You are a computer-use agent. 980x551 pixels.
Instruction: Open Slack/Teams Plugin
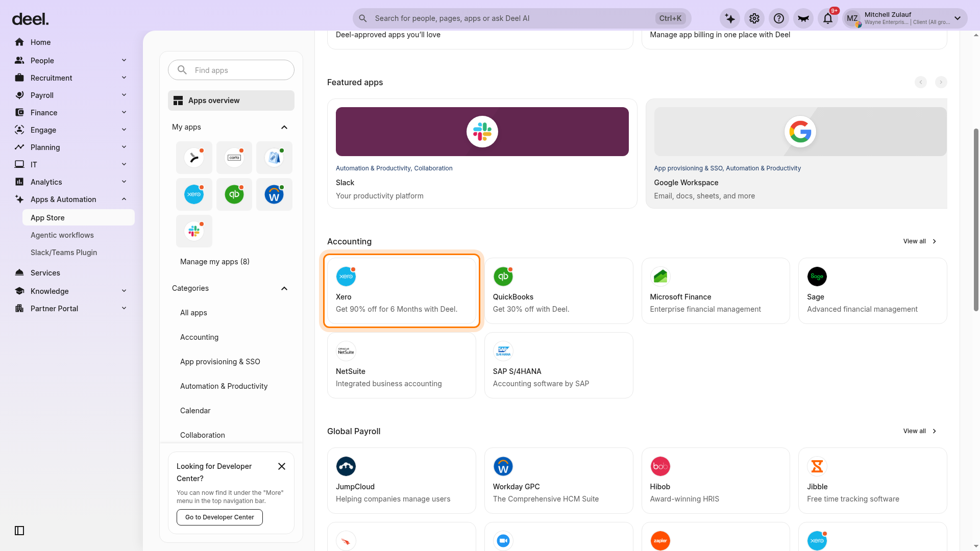tap(79, 252)
